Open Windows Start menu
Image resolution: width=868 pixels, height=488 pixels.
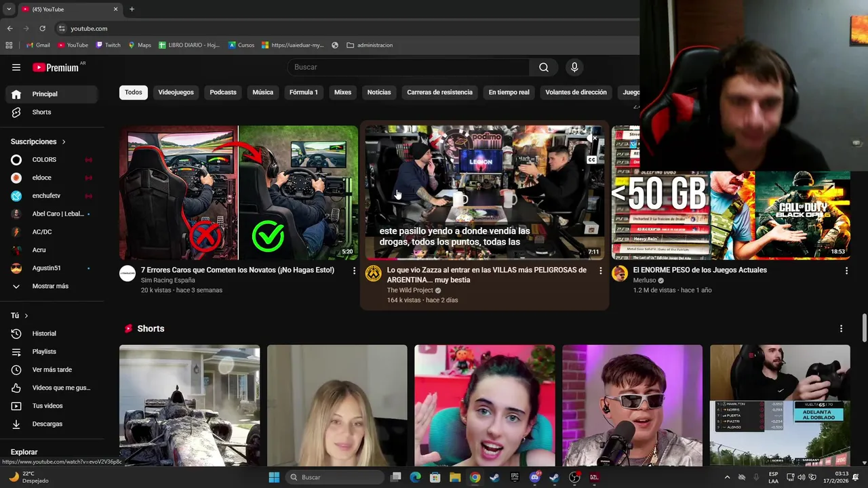click(x=274, y=477)
